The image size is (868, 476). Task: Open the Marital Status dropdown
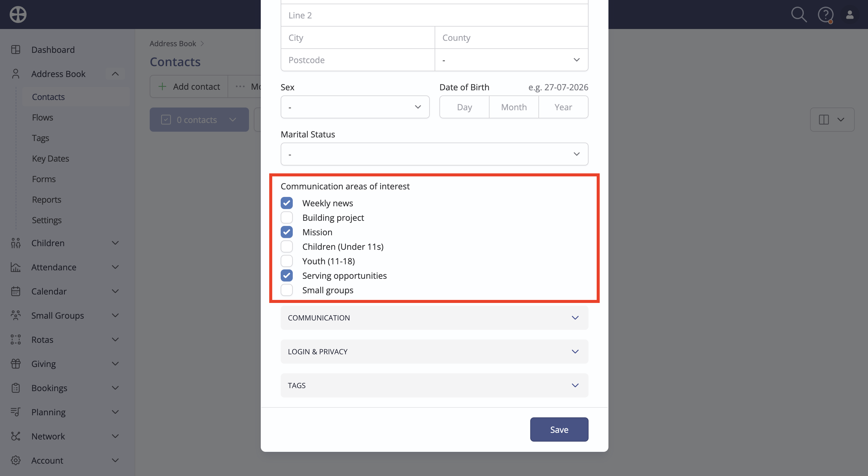[434, 154]
